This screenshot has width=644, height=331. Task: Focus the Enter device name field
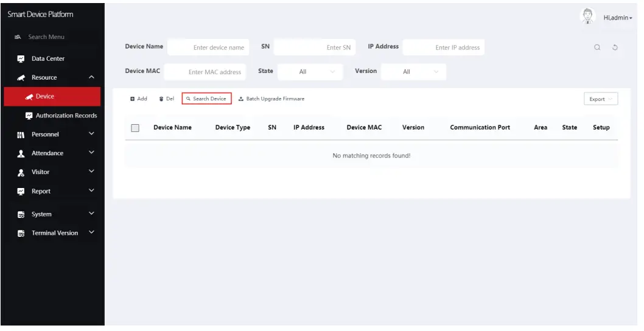coord(208,47)
